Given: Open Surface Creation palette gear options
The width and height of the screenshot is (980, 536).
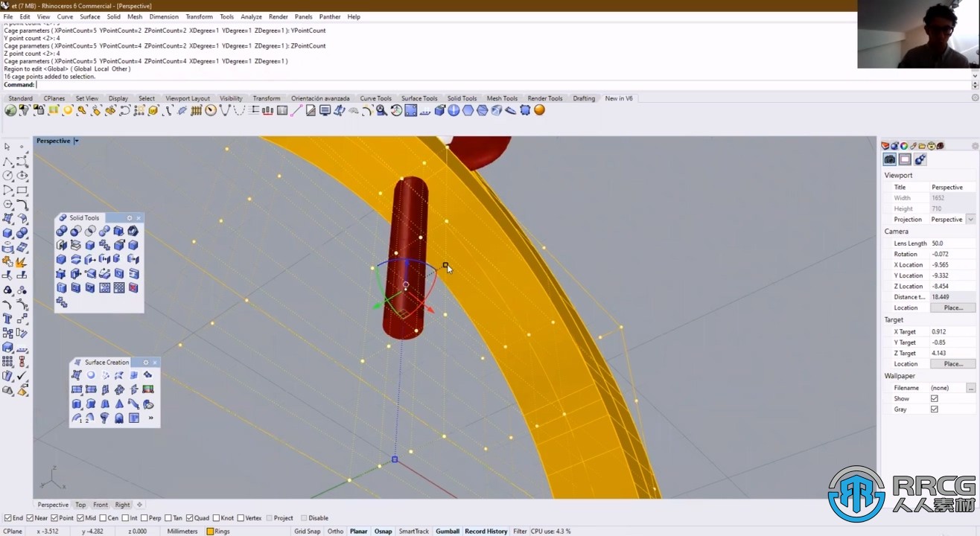Looking at the screenshot, I should 146,363.
